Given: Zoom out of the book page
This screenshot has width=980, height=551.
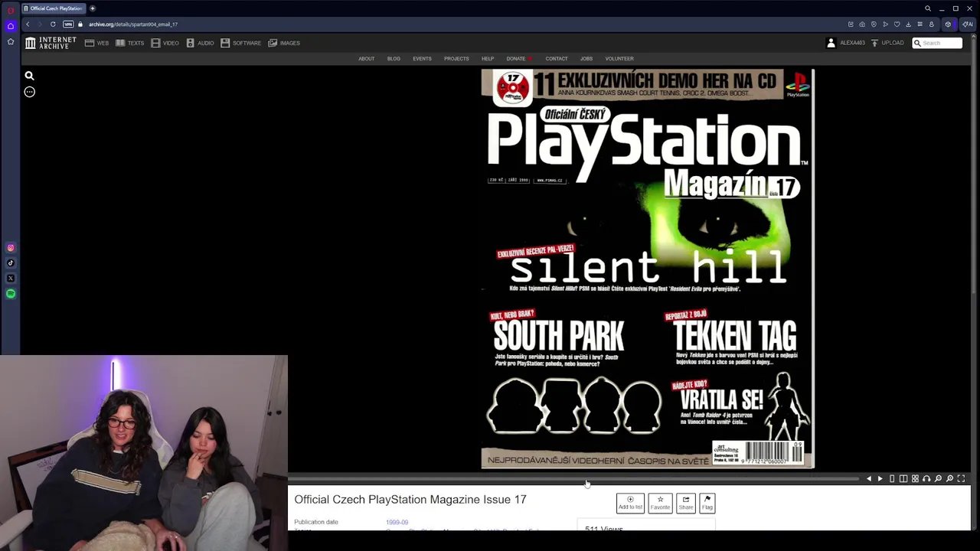Looking at the screenshot, I should coord(938,479).
